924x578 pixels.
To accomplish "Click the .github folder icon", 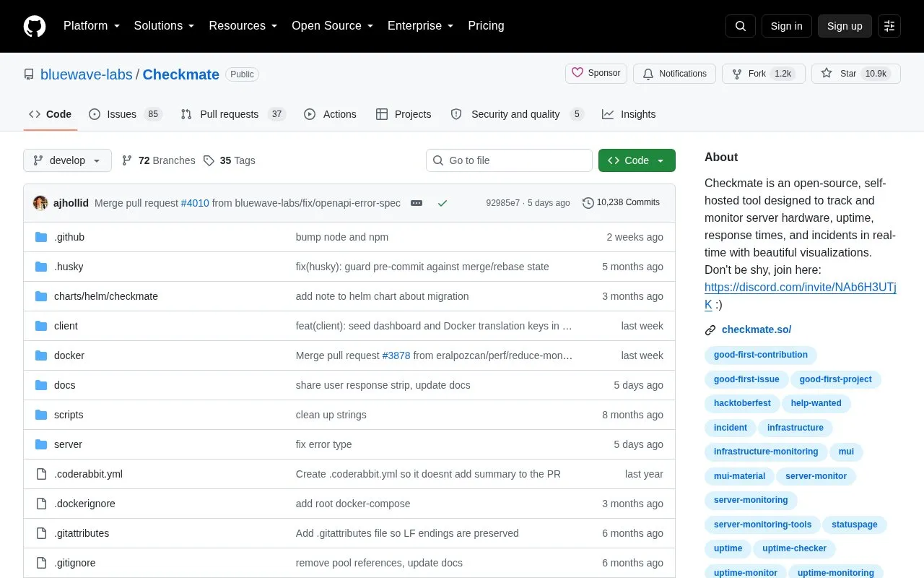I will point(41,237).
